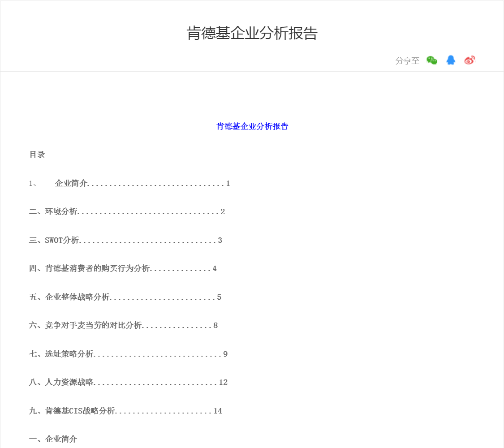Click entry 九、肯德基CIS战略分析

point(126,411)
